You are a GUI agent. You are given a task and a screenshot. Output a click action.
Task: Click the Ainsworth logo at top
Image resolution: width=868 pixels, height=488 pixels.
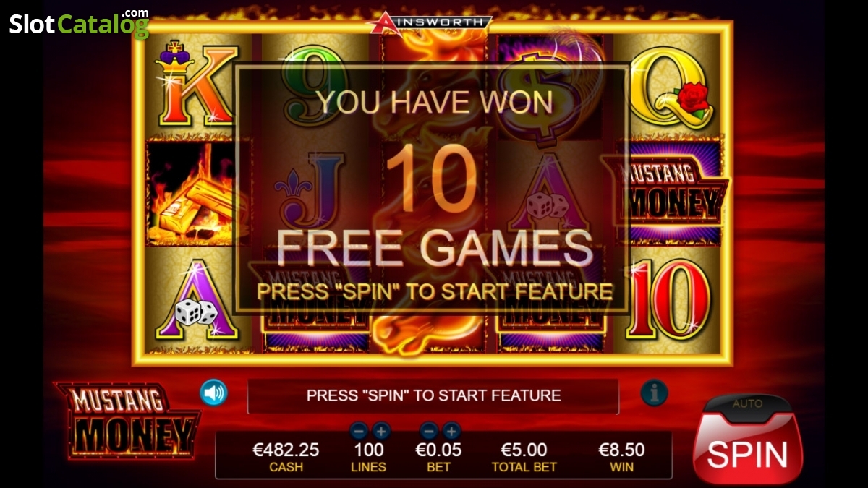[x=430, y=22]
